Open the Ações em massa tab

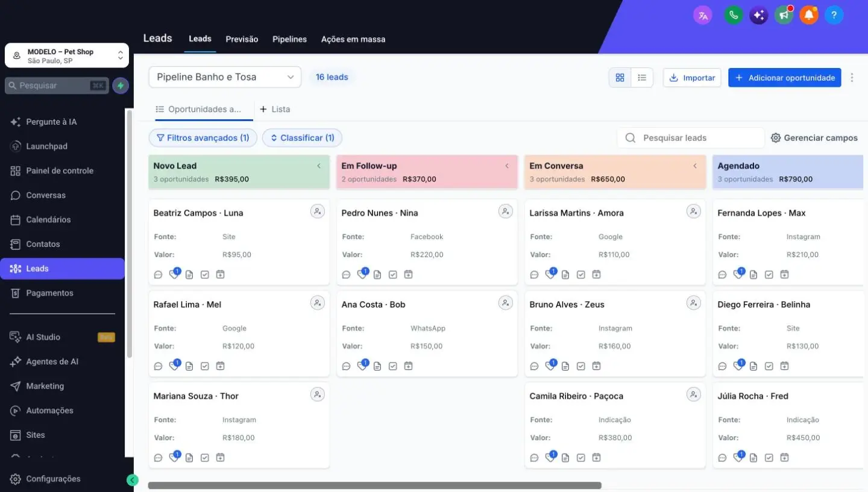tap(353, 39)
